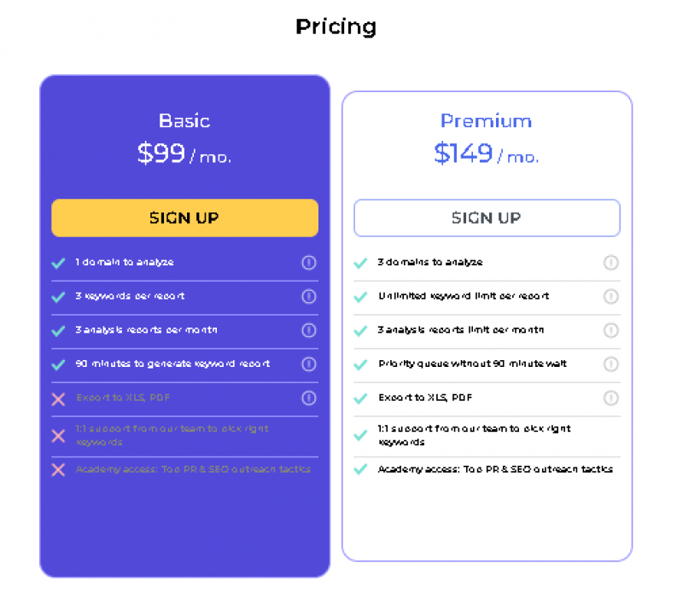The image size is (683, 616).
Task: Click info icon next to "3 analysis reports per month" in Basic
Action: (309, 331)
